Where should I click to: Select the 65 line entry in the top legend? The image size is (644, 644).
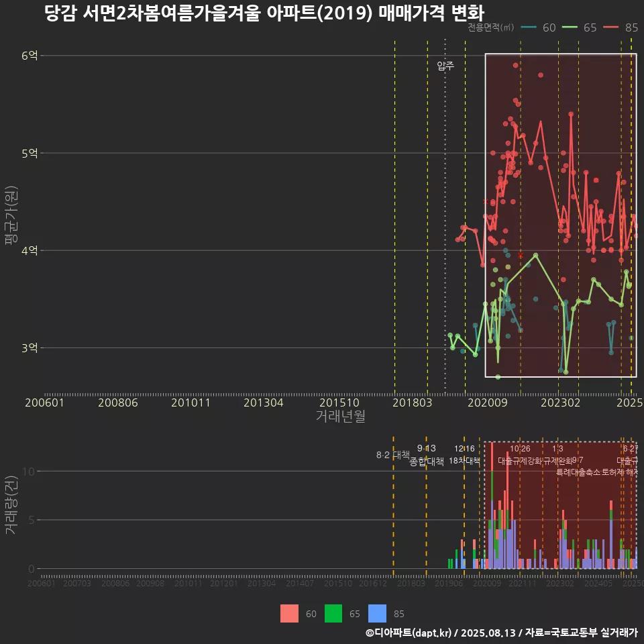(579, 28)
